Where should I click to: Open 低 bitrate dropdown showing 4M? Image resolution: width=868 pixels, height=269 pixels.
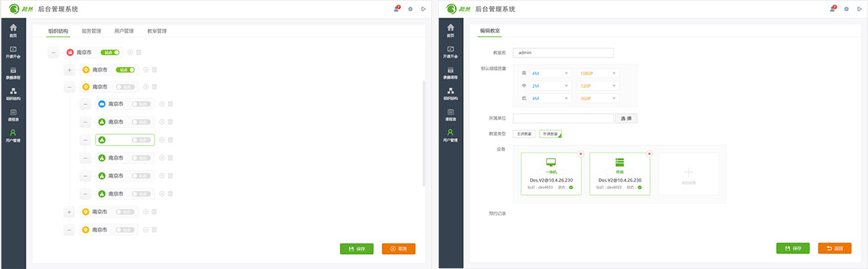click(550, 98)
